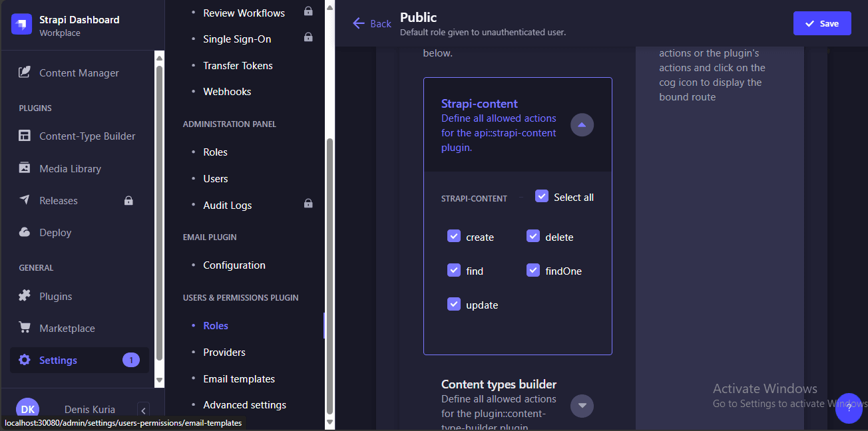Toggle the Select all checkbox
Screen dimensions: 868x431
542,196
